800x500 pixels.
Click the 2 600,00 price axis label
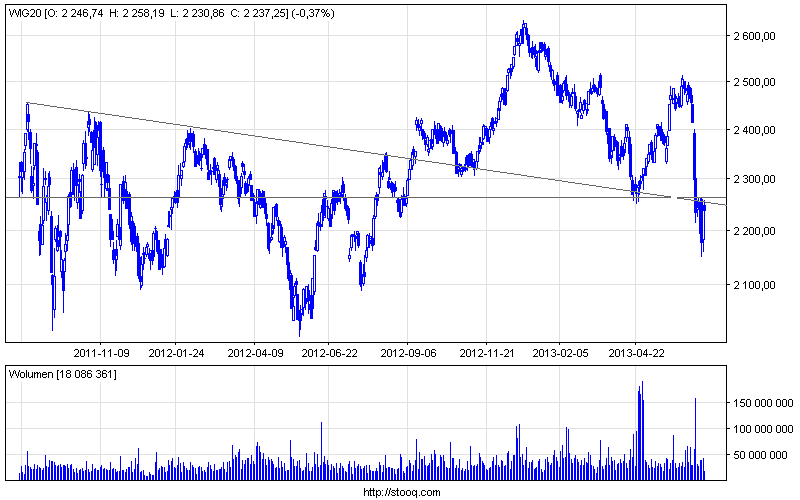(755, 36)
